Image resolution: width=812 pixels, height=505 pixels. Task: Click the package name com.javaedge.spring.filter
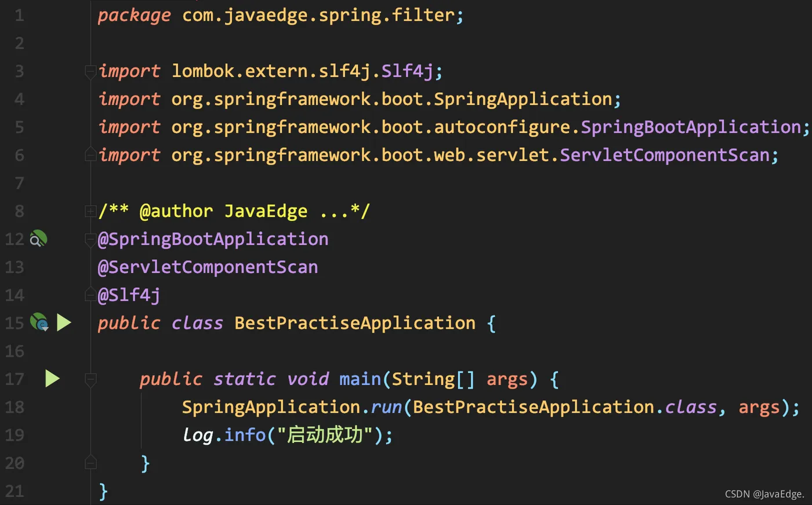coord(318,16)
